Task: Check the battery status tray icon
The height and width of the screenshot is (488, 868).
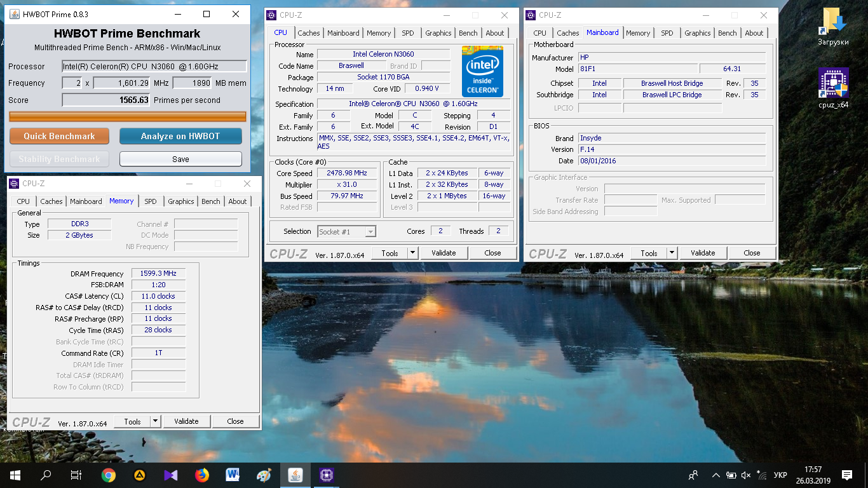Action: click(x=731, y=475)
